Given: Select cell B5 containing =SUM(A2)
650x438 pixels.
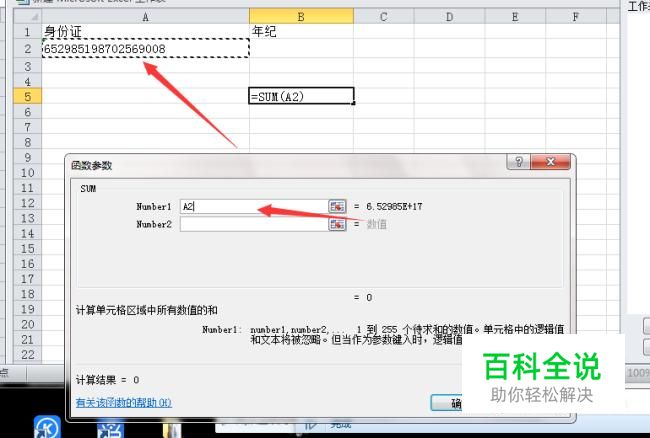Looking at the screenshot, I should [301, 97].
